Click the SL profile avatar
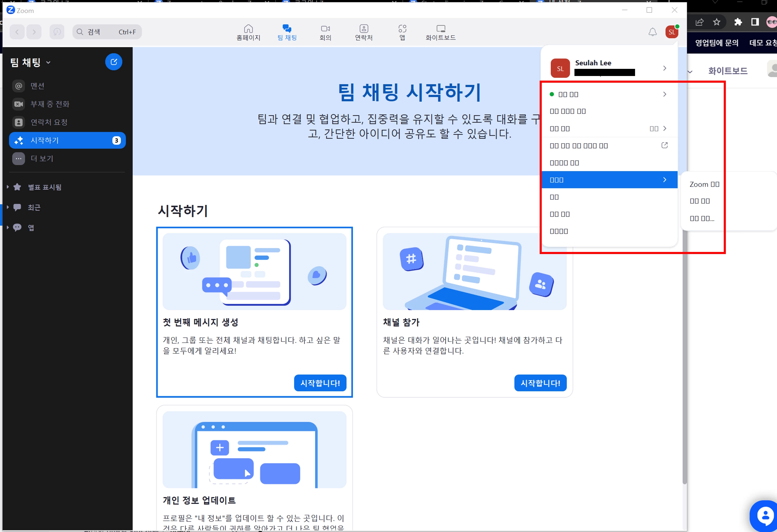The image size is (777, 532). 671,32
